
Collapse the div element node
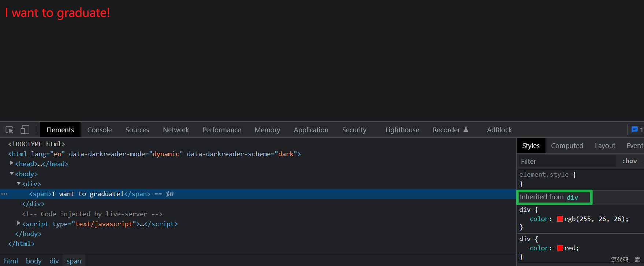pyautogui.click(x=19, y=184)
